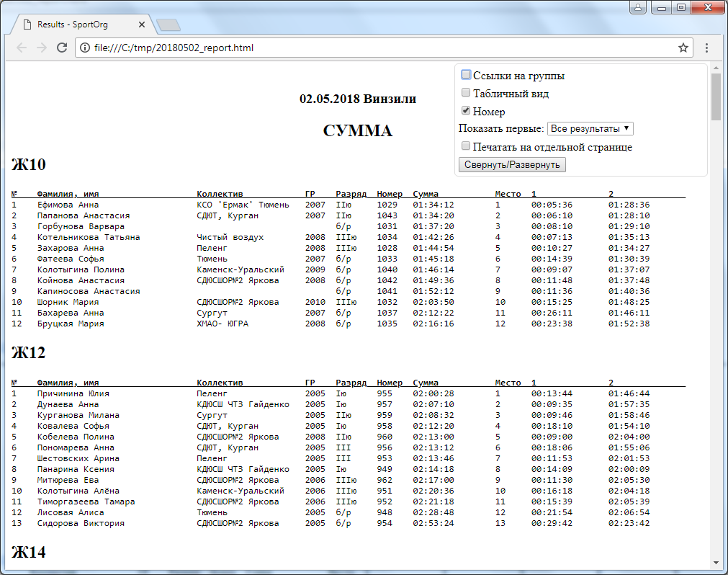Click the browser Back arrow
Viewport: 728px width, 575px height.
[22, 48]
